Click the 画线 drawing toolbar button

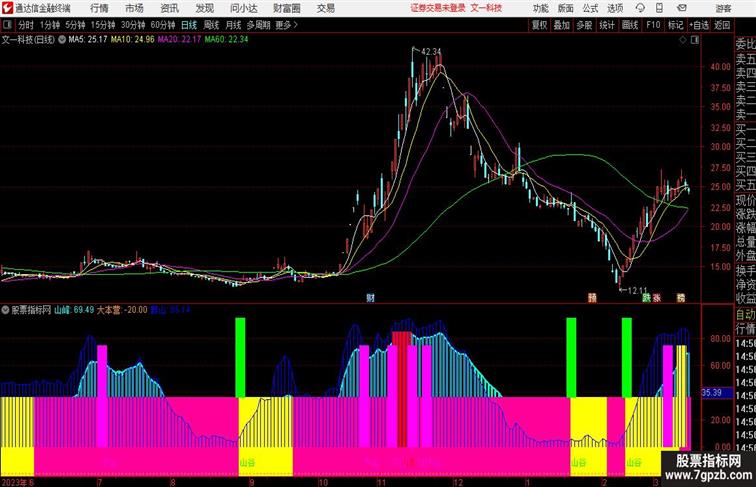click(630, 25)
